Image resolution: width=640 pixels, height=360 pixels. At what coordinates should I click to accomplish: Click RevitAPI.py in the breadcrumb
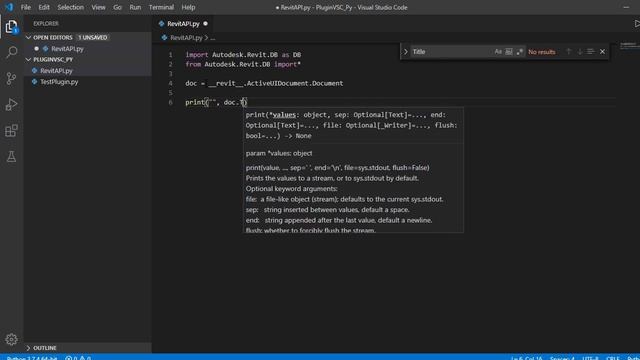[186, 38]
